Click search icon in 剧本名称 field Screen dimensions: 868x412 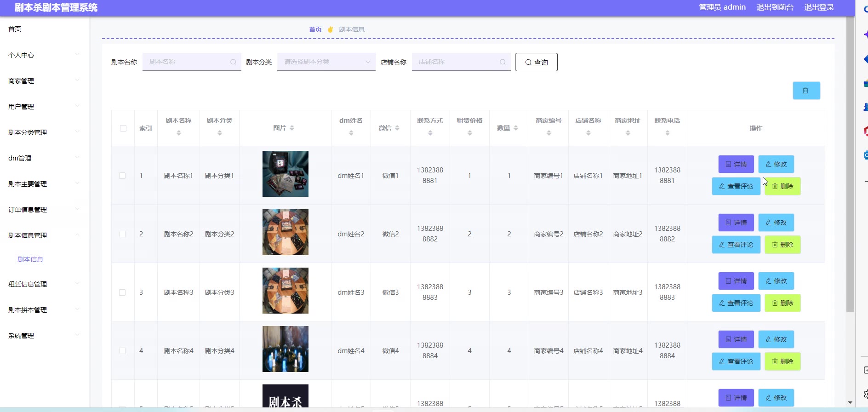[233, 62]
